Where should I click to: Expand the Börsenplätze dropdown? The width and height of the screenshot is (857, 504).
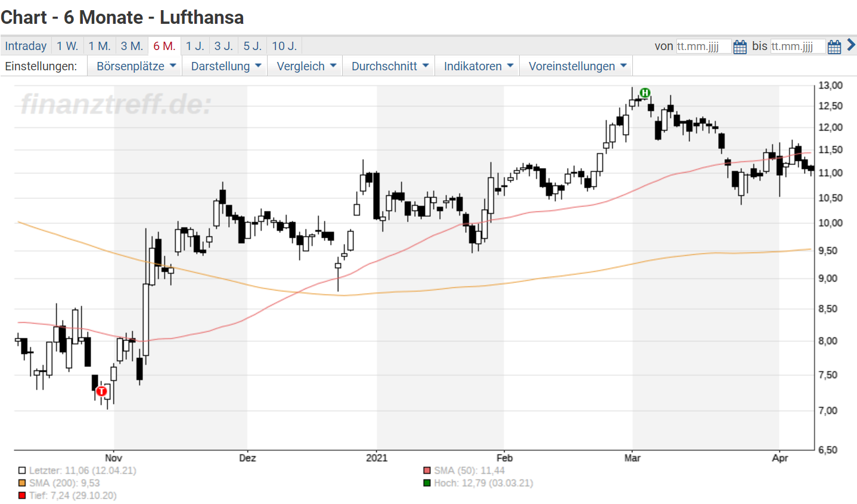click(136, 66)
